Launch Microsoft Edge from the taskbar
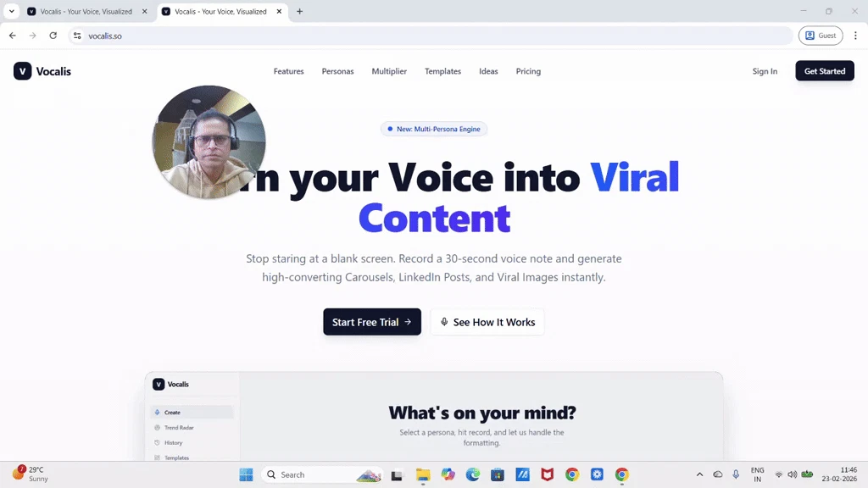 (473, 474)
